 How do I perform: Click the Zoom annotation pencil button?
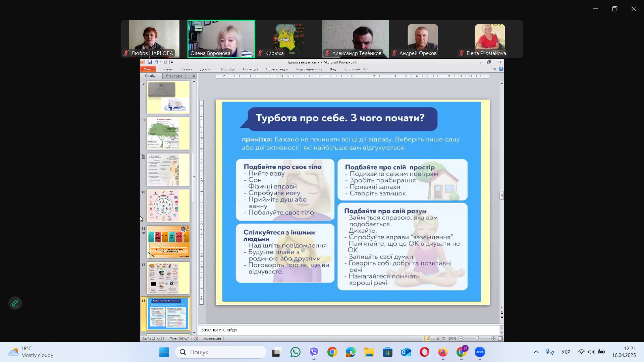tap(15, 303)
